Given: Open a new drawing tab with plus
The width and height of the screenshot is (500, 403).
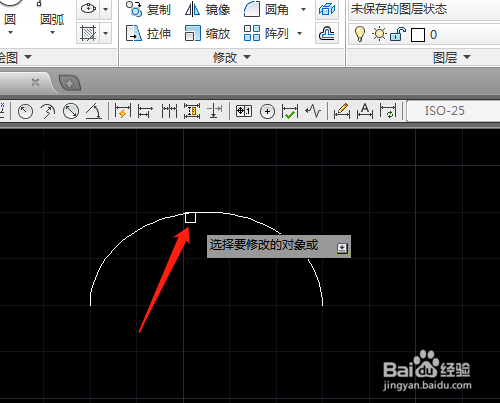Looking at the screenshot, I should coord(69,83).
